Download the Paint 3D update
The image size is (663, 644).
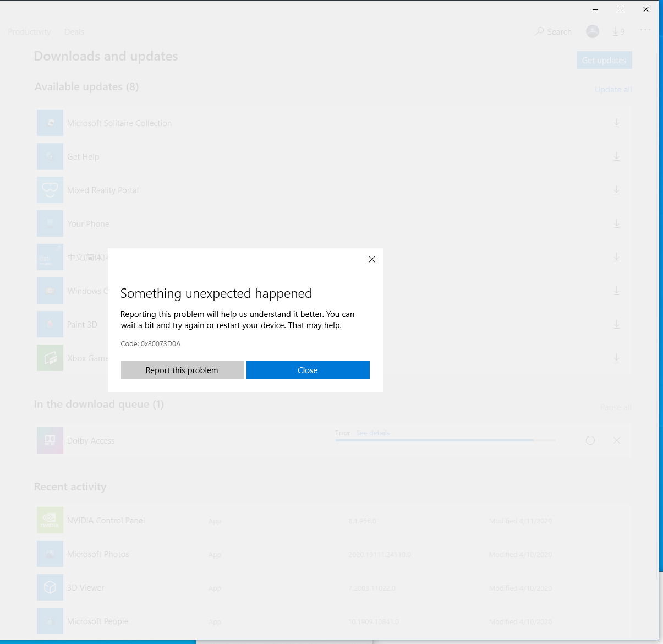(x=617, y=325)
